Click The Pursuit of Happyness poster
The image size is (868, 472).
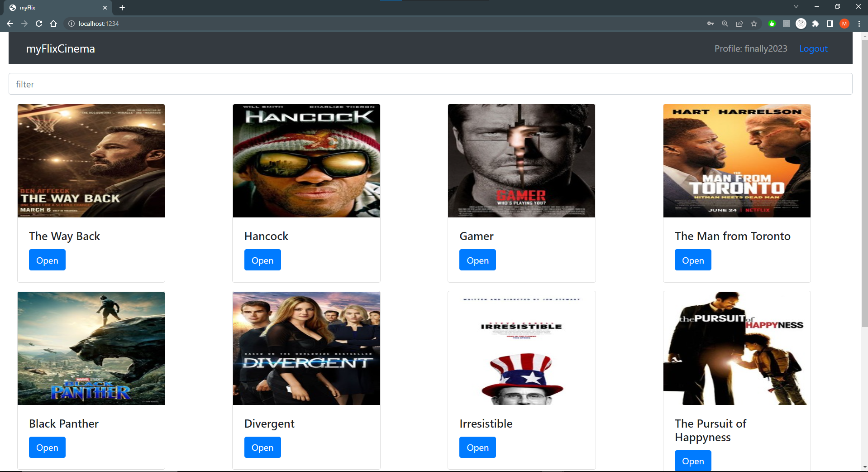tap(737, 348)
